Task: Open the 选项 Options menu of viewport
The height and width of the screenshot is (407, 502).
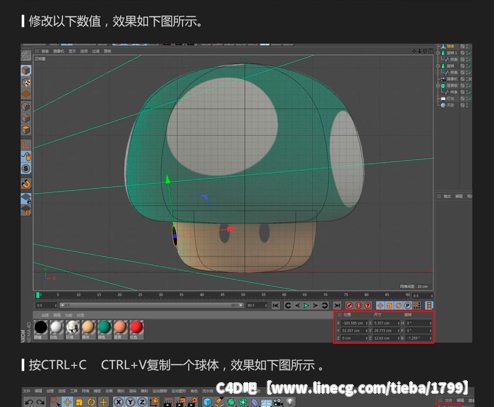Action: click(x=84, y=51)
